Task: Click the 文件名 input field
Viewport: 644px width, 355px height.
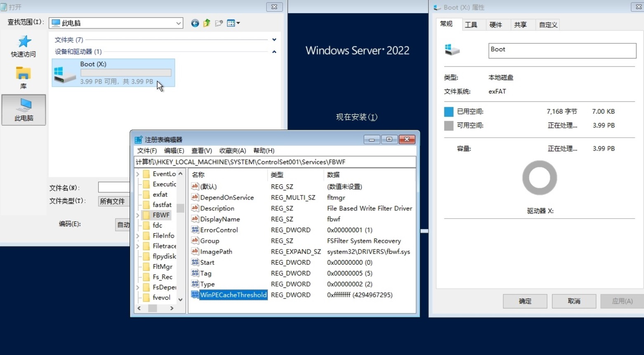Action: pos(114,187)
